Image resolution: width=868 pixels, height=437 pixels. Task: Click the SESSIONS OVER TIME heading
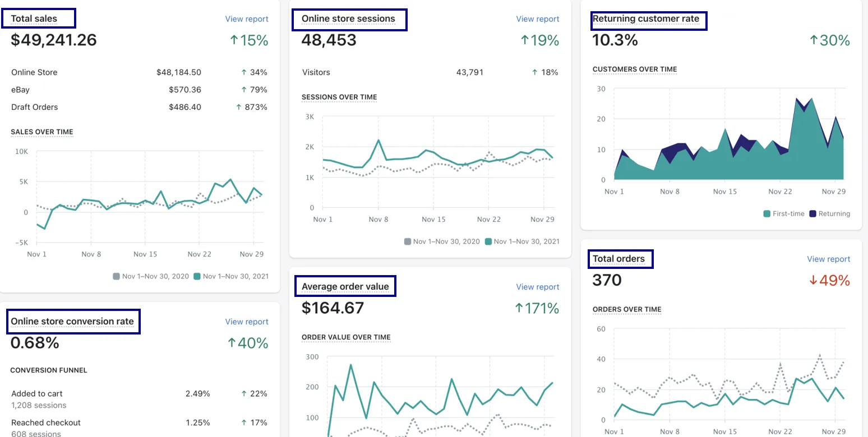339,97
